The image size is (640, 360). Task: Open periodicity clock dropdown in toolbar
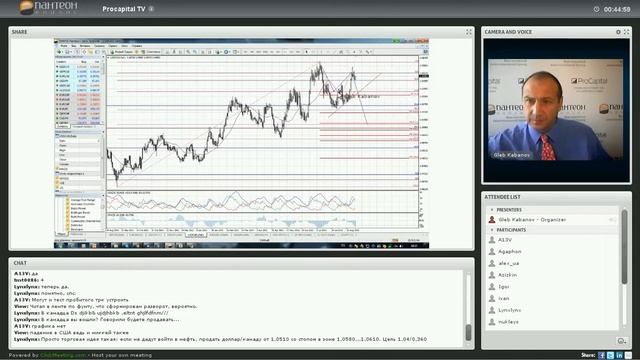pyautogui.click(x=227, y=52)
